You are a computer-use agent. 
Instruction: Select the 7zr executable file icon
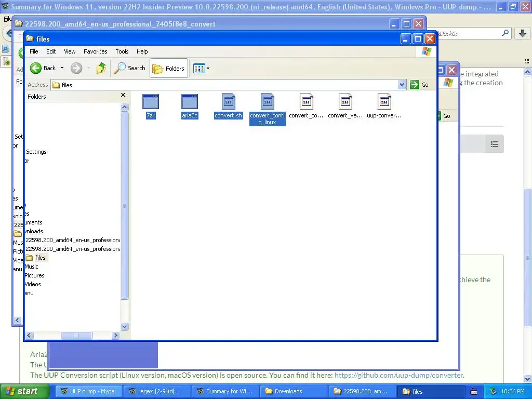coord(151,101)
